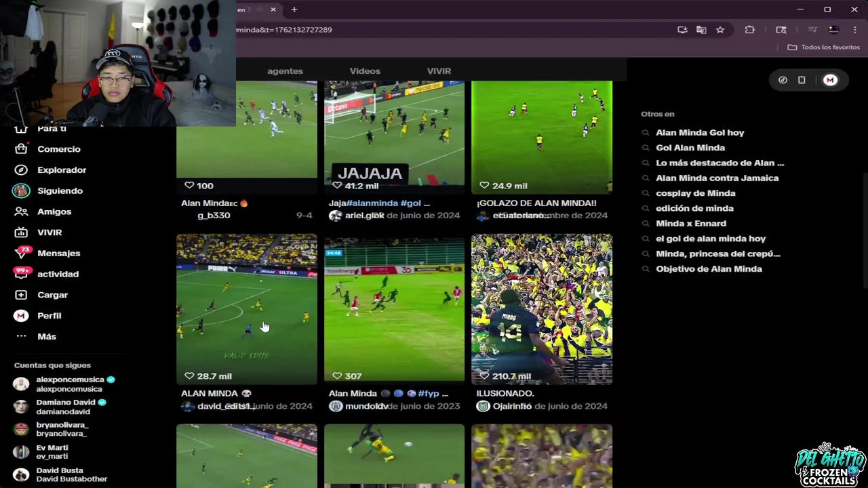This screenshot has height=488, width=868.
Task: Click the get-app phone icon
Action: tap(802, 80)
